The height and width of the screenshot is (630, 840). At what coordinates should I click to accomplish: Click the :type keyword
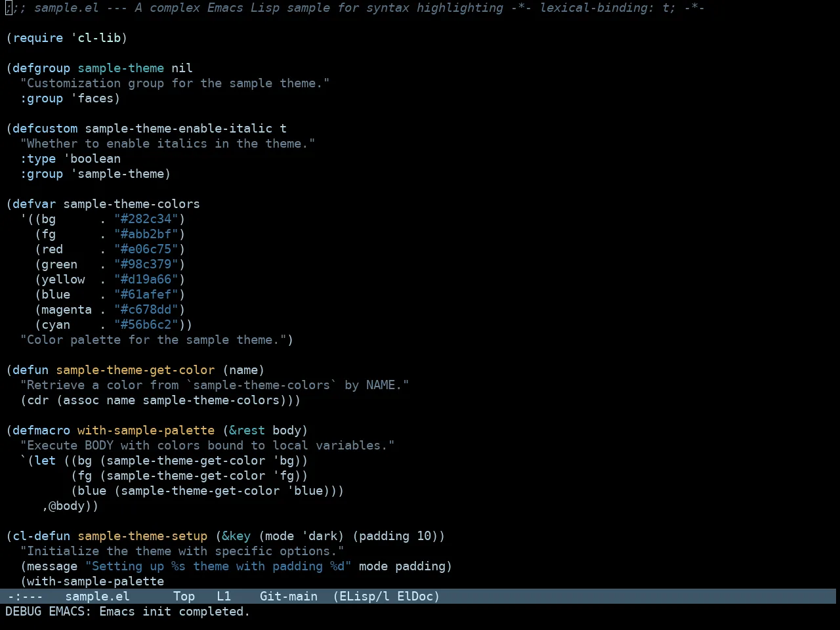coord(38,158)
